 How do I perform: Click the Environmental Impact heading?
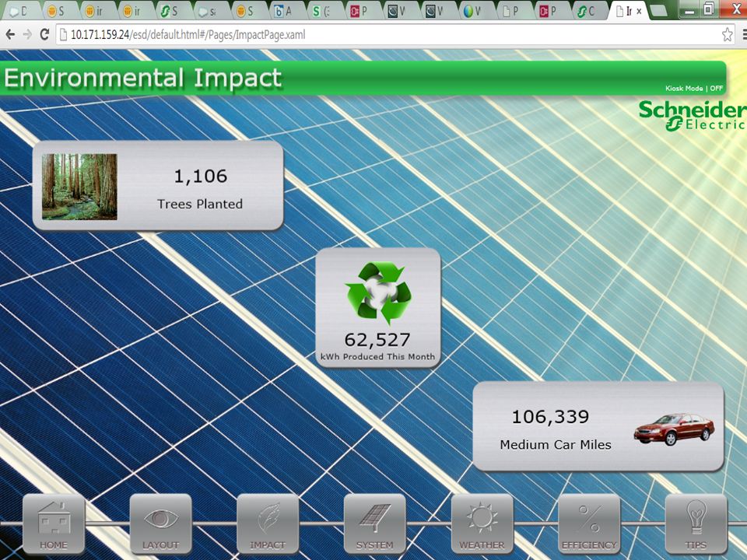(x=143, y=78)
